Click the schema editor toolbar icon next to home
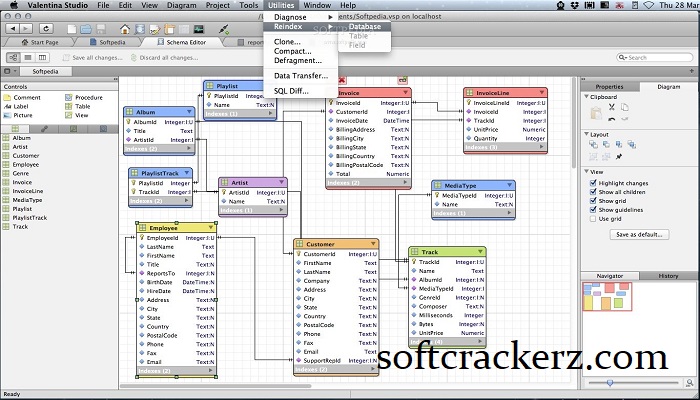Image resolution: width=700 pixels, height=400 pixels. coord(140,29)
